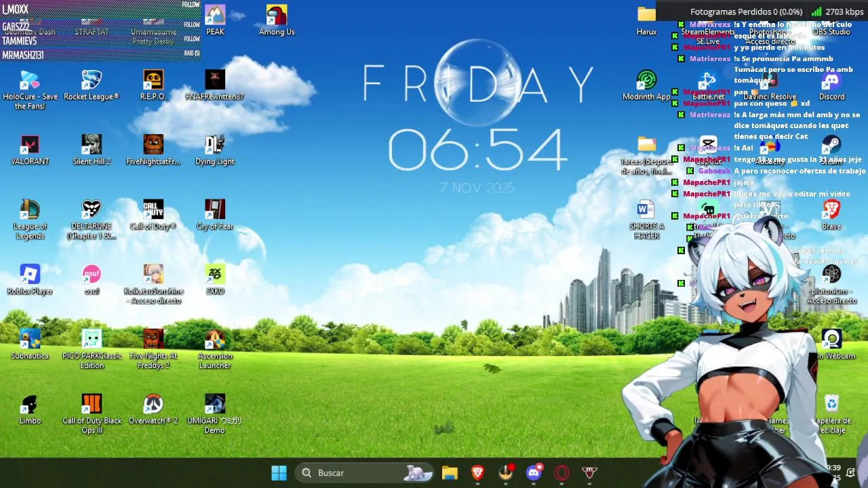Open the UMIGARI Demo icon

pos(215,415)
